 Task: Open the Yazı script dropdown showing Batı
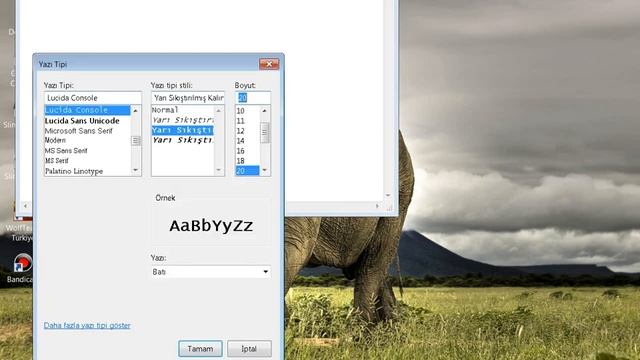click(x=211, y=272)
